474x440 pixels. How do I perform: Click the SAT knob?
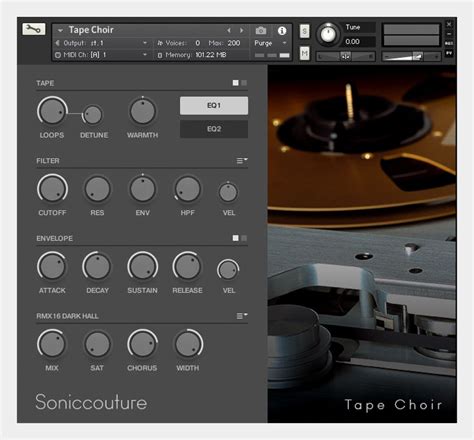pyautogui.click(x=97, y=344)
